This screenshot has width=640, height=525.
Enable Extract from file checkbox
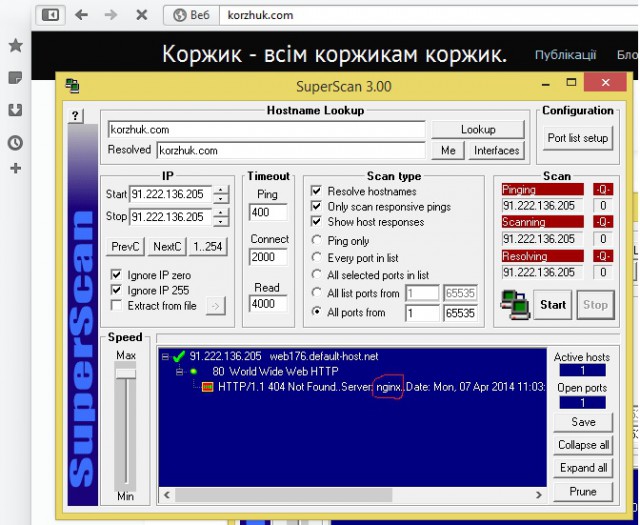coord(116,305)
